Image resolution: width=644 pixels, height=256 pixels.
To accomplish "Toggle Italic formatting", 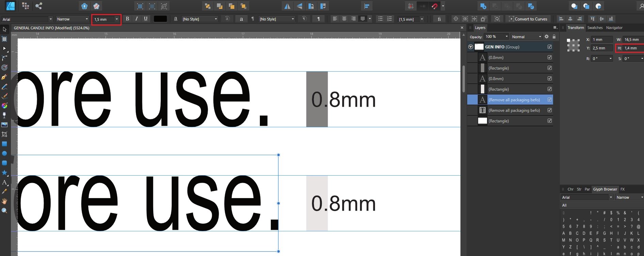I will 137,19.
